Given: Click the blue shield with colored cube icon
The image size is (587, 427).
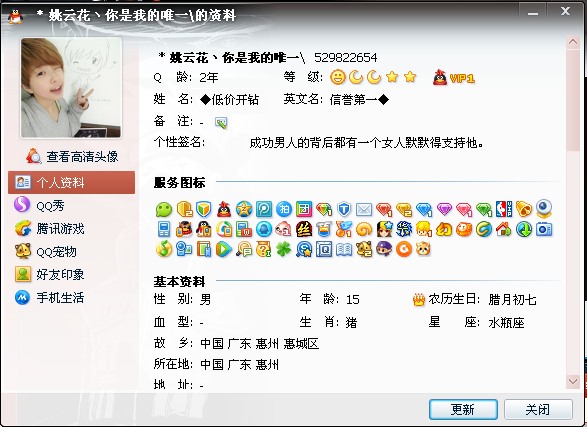Looking at the screenshot, I should pyautogui.click(x=204, y=210).
